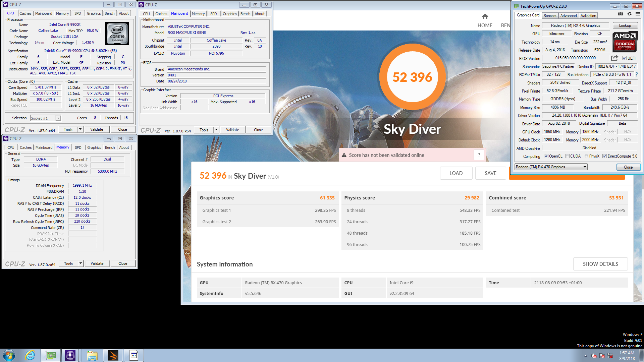The width and height of the screenshot is (644, 362).
Task: Open Caches tab in CPU-Z CPU window
Action: pos(25,13)
